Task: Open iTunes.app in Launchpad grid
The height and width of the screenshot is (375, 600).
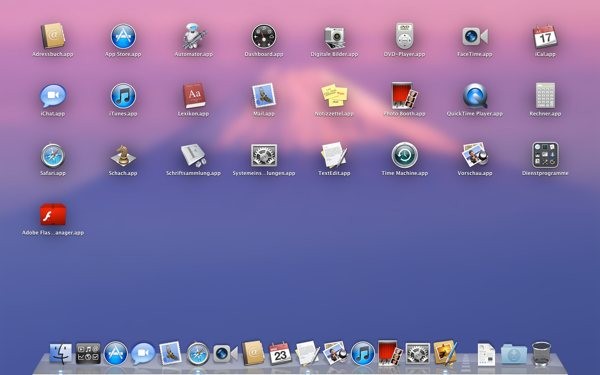Action: coord(123,96)
